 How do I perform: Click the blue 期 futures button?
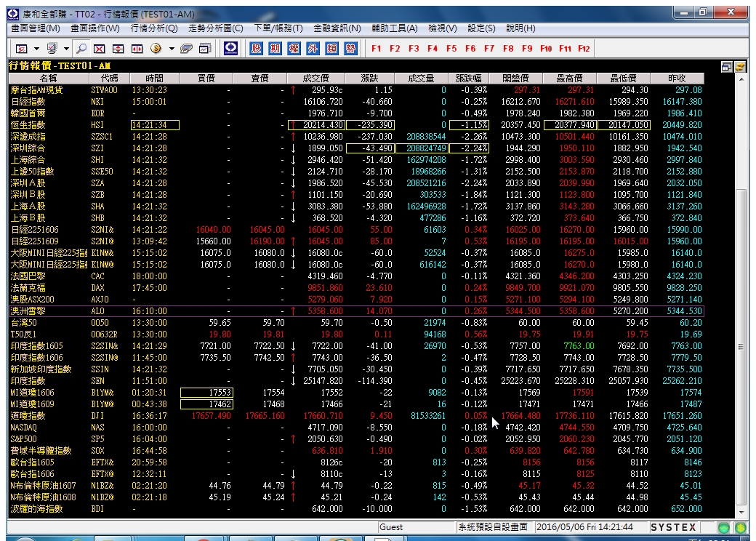click(x=275, y=48)
